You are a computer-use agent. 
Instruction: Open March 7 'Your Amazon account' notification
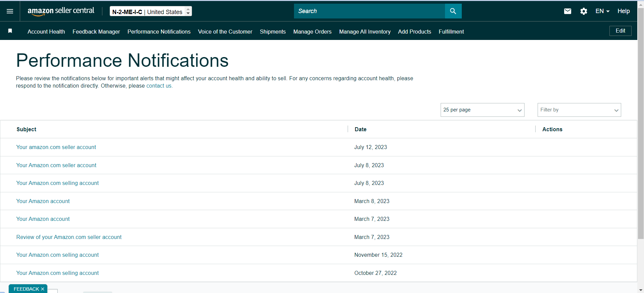[43, 219]
